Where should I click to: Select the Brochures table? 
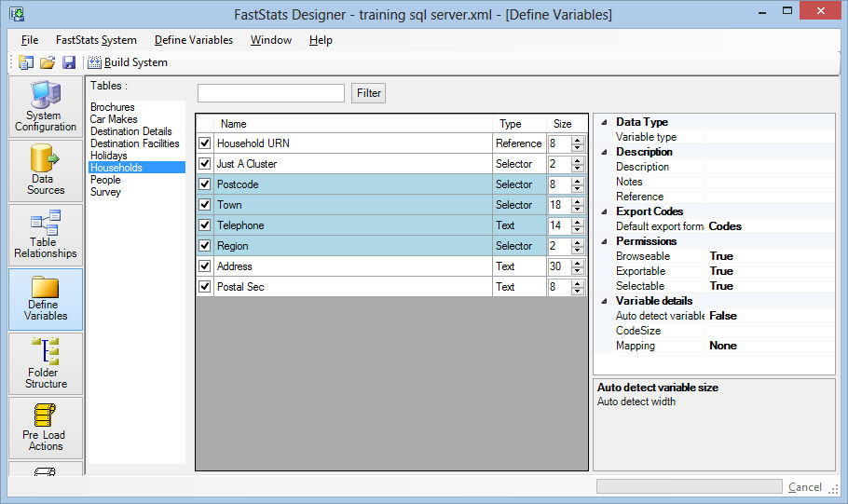(x=113, y=107)
